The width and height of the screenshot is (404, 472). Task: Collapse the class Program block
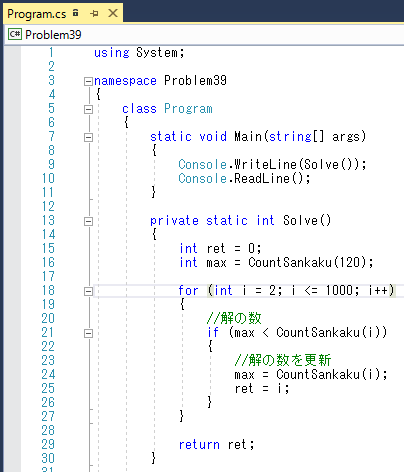88,109
